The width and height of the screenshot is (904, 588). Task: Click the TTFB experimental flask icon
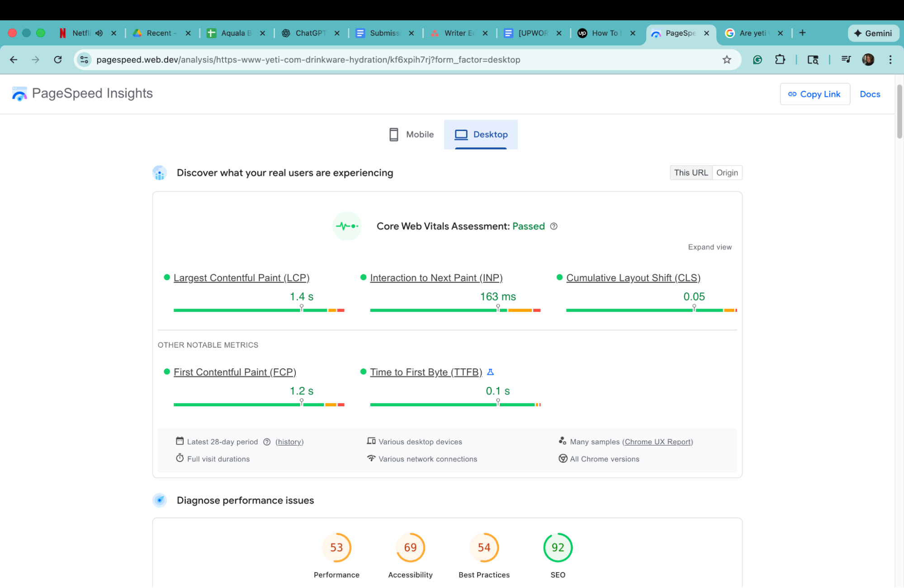point(490,372)
